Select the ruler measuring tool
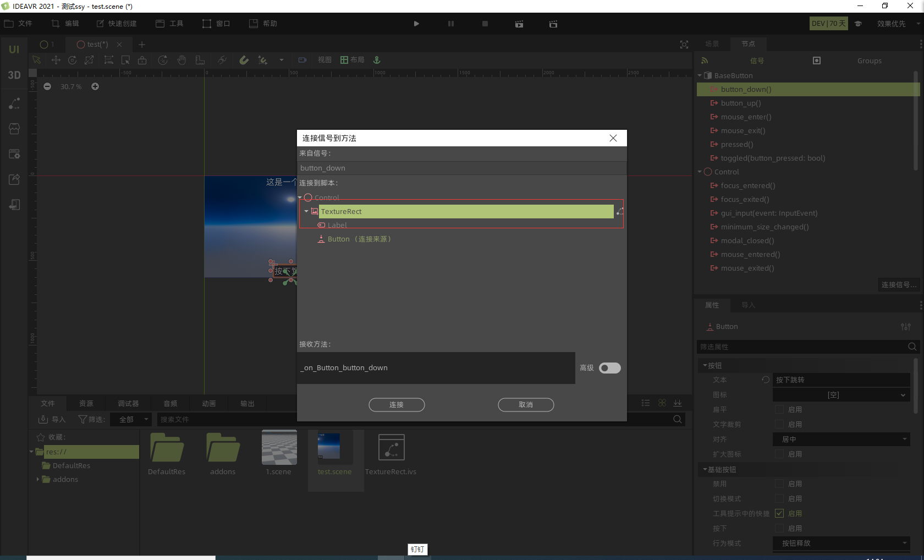This screenshot has height=560, width=924. click(200, 60)
